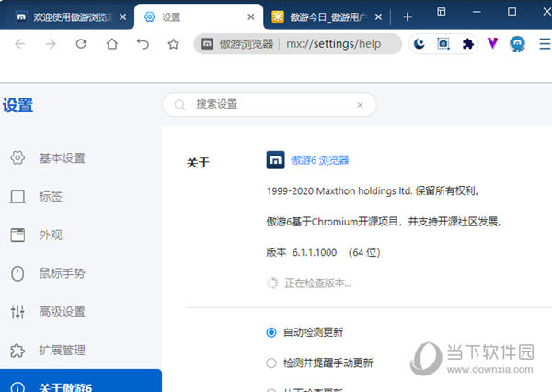Screen dimensions: 552x392
Task: Click the Chromium开源项目 description text
Action: [384, 222]
